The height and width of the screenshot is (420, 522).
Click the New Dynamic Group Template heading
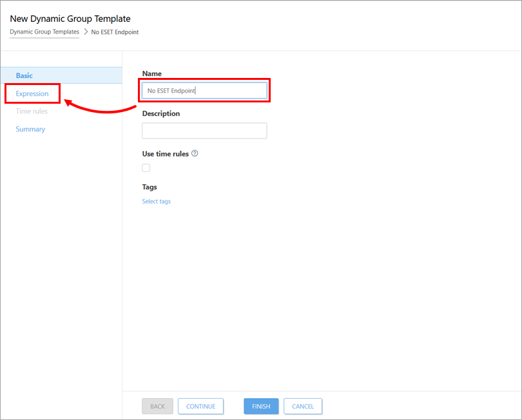coord(70,19)
